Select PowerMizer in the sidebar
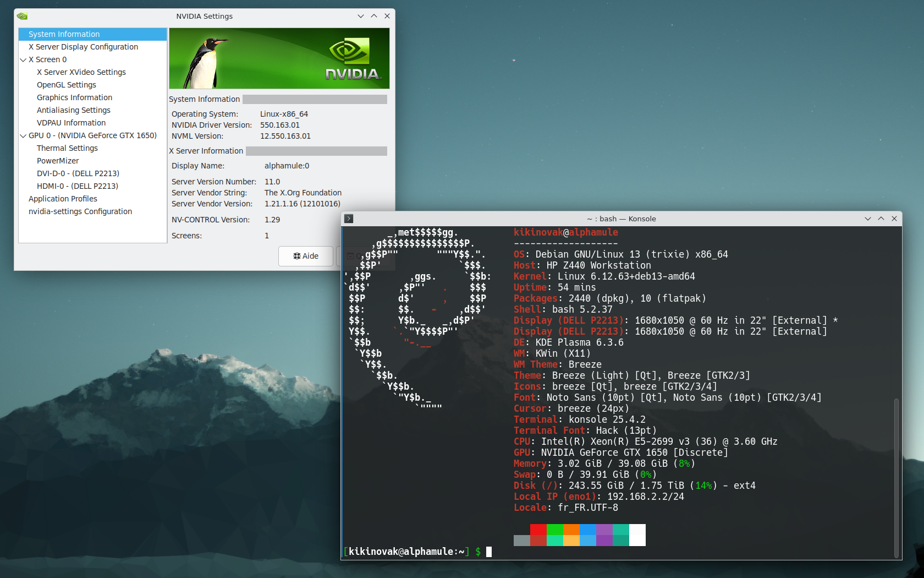The width and height of the screenshot is (924, 578). coord(58,161)
